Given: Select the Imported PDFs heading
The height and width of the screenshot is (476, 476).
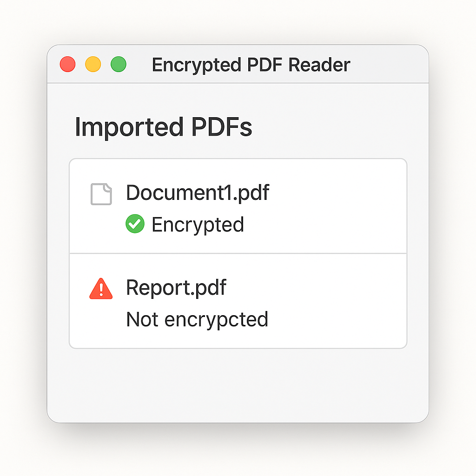Looking at the screenshot, I should [x=164, y=127].
